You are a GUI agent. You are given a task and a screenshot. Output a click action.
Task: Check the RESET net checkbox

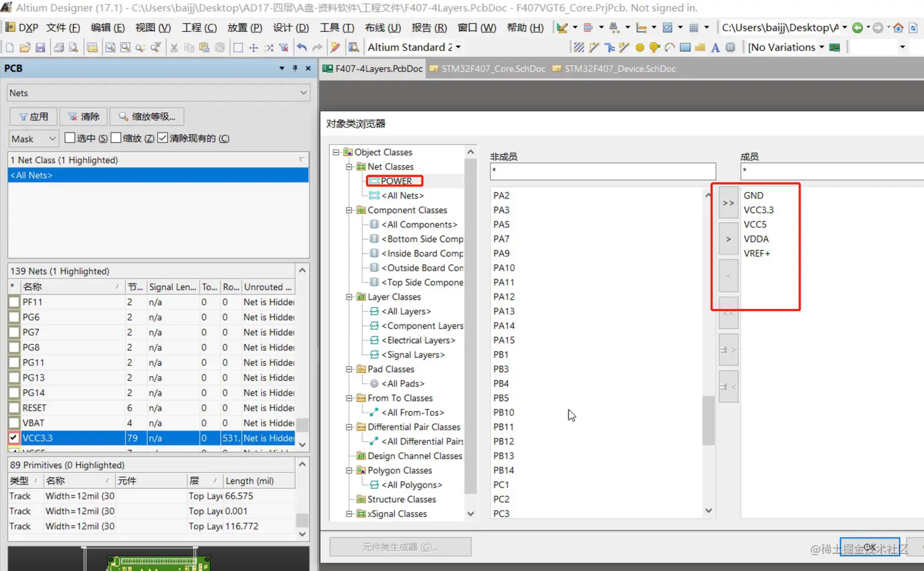tap(14, 408)
